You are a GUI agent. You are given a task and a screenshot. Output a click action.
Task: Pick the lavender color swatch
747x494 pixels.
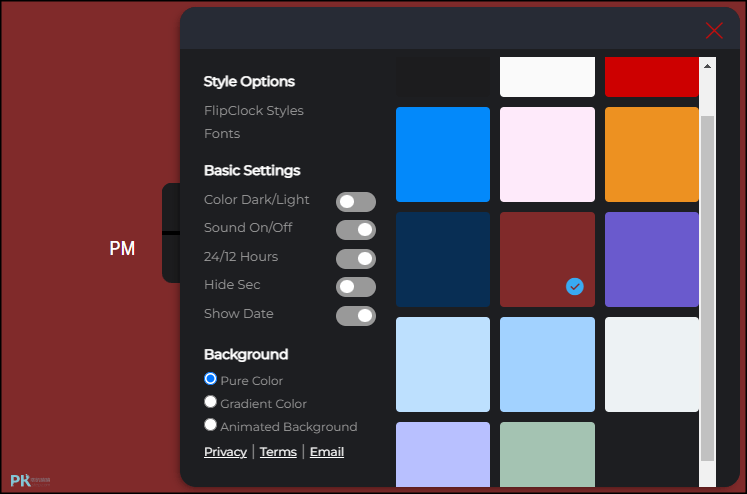pyautogui.click(x=443, y=454)
